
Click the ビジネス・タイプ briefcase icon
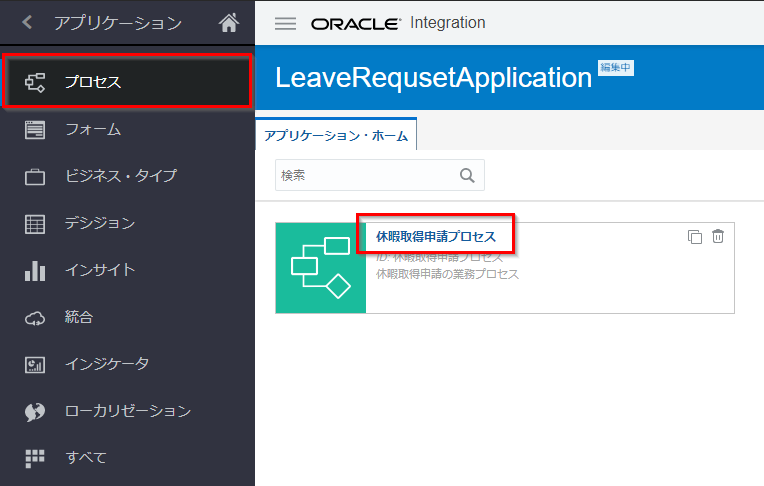[x=35, y=177]
